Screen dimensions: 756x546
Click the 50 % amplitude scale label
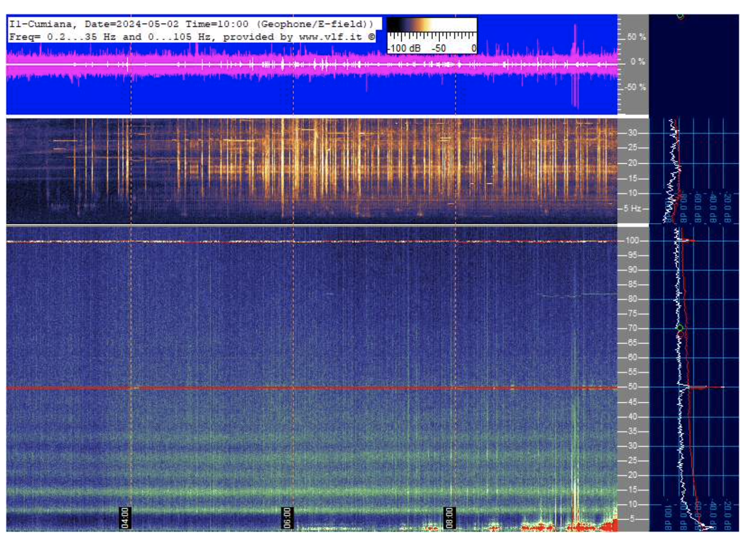(x=636, y=37)
